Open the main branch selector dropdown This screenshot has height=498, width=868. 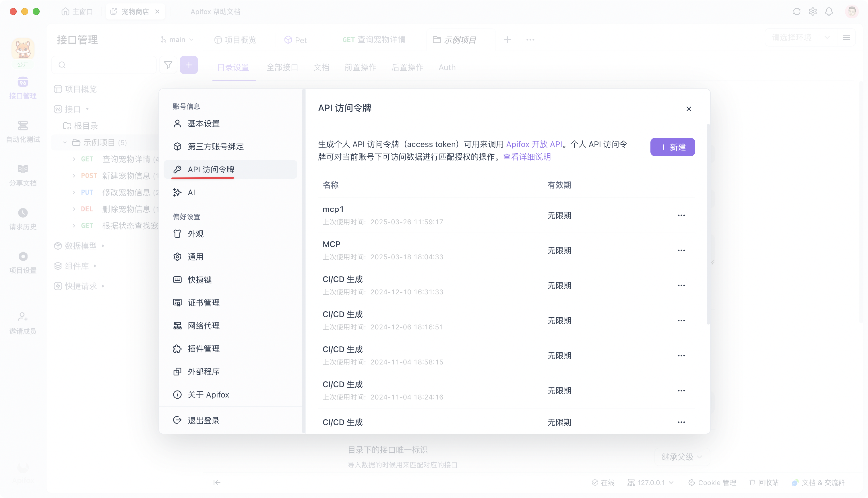[x=177, y=39]
